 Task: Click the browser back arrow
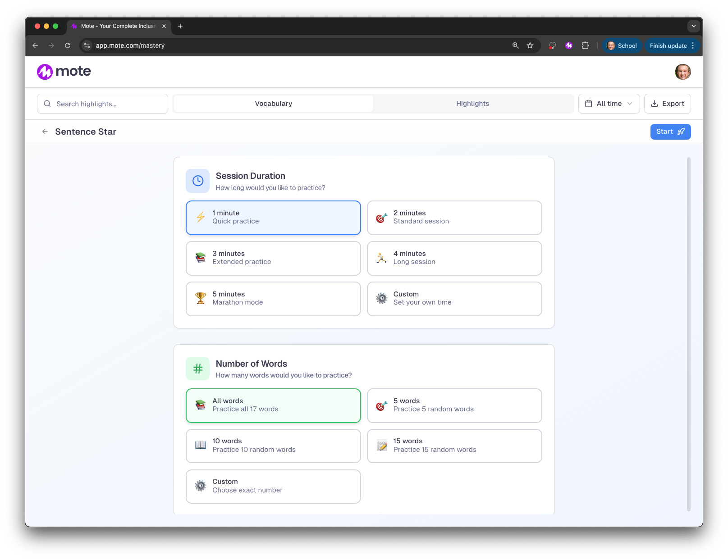point(35,46)
